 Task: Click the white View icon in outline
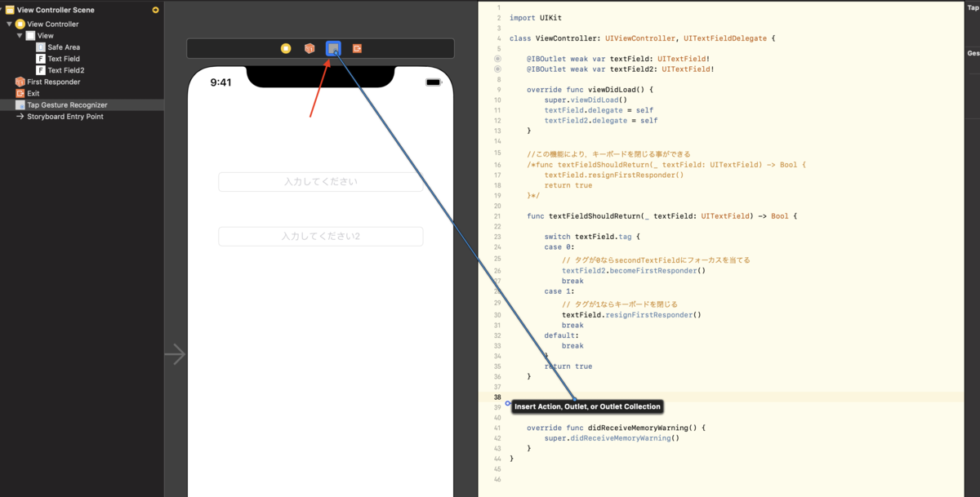click(x=30, y=36)
